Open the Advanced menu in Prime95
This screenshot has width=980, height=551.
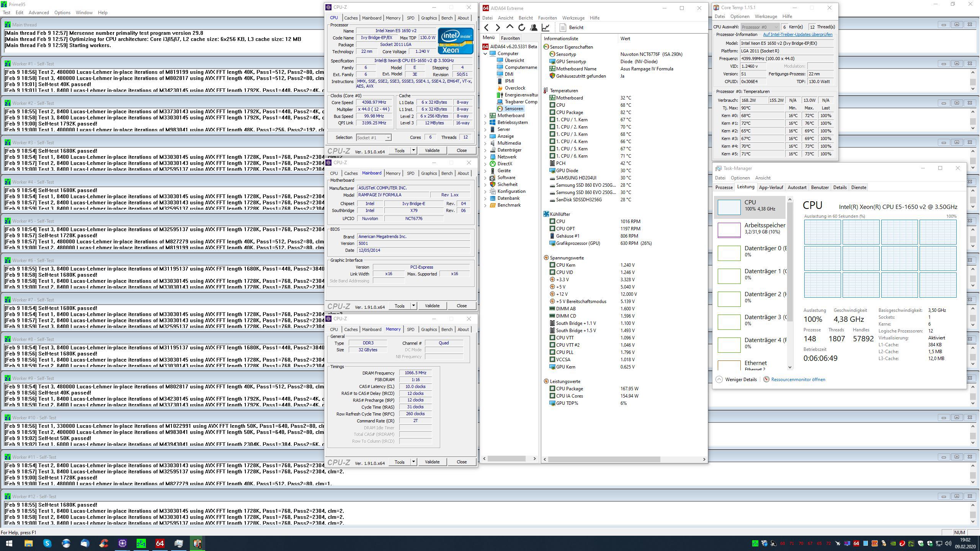click(39, 13)
